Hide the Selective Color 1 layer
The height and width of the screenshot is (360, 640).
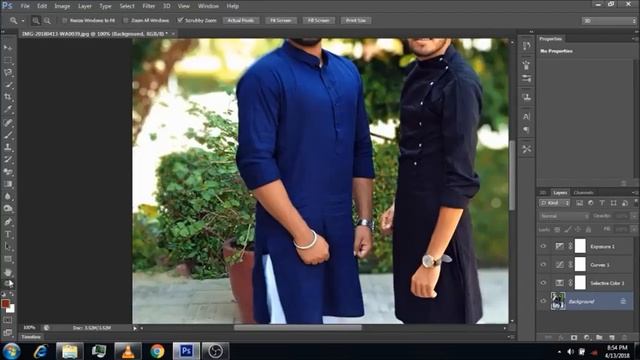click(x=543, y=283)
